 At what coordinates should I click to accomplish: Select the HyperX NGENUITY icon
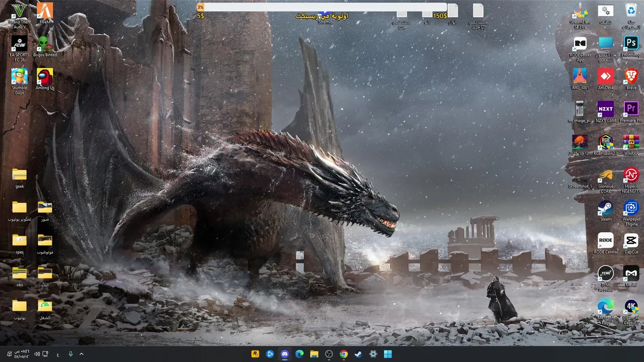pyautogui.click(x=631, y=180)
